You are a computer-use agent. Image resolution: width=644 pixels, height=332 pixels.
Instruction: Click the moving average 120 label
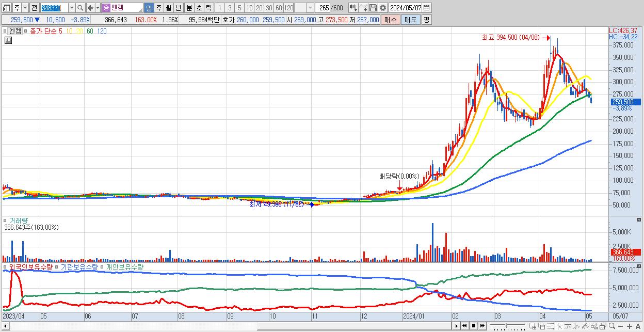tap(102, 31)
